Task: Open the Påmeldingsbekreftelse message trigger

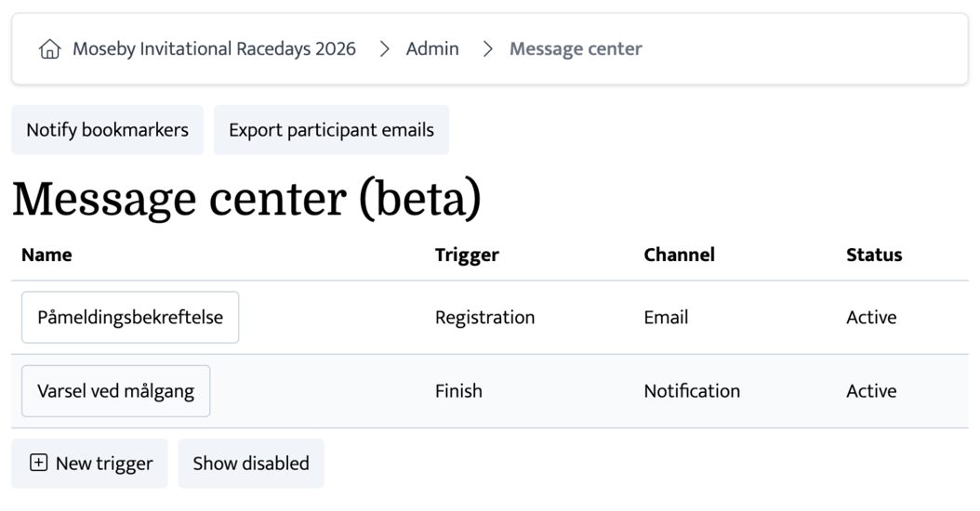Action: [130, 318]
